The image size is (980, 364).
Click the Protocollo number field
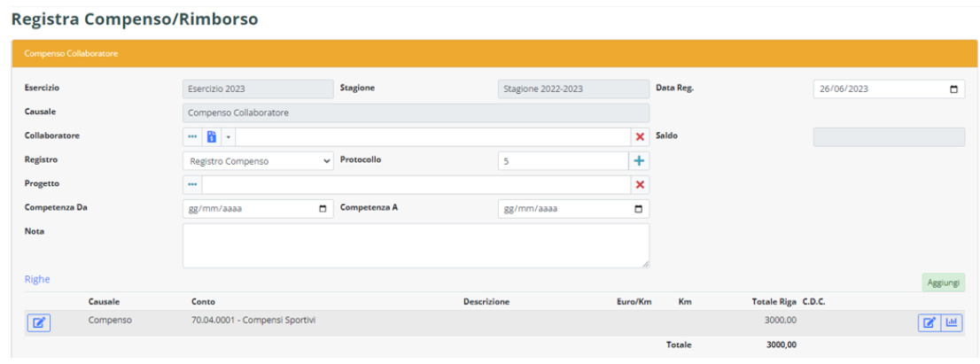(x=563, y=161)
